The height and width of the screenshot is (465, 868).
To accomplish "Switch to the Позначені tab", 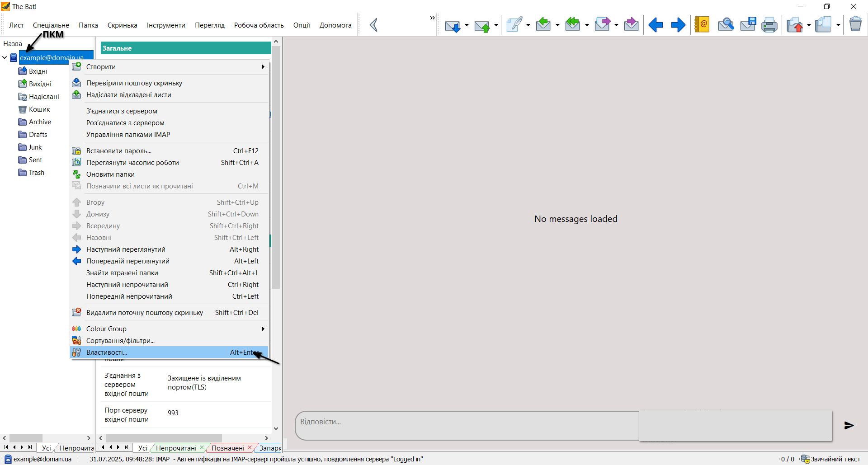I will tap(227, 448).
